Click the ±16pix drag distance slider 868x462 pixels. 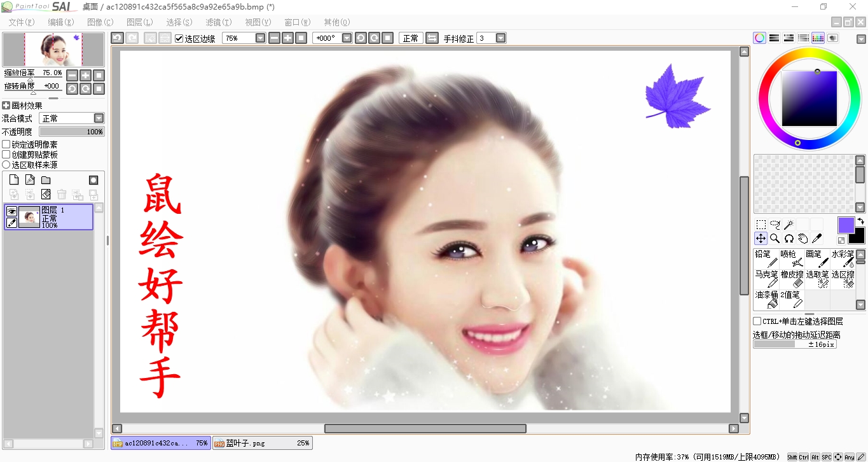(x=795, y=344)
